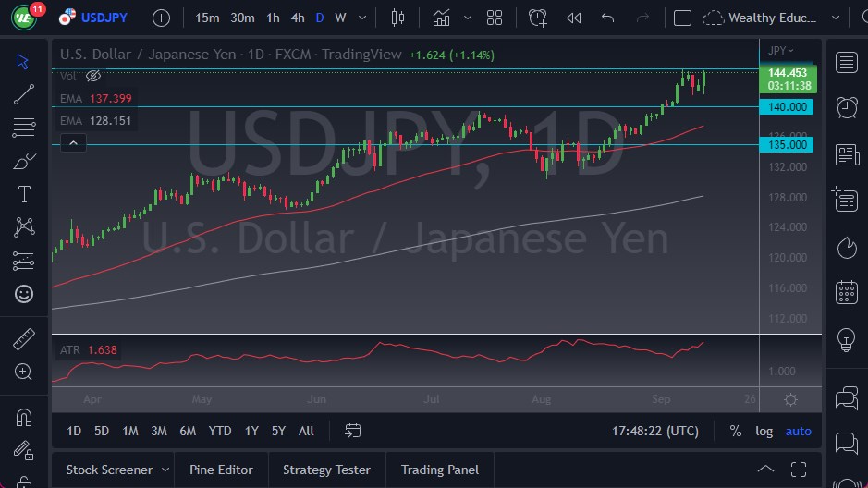Select the trend line drawing tool
Image resolution: width=868 pixels, height=488 pixels.
pos(23,94)
